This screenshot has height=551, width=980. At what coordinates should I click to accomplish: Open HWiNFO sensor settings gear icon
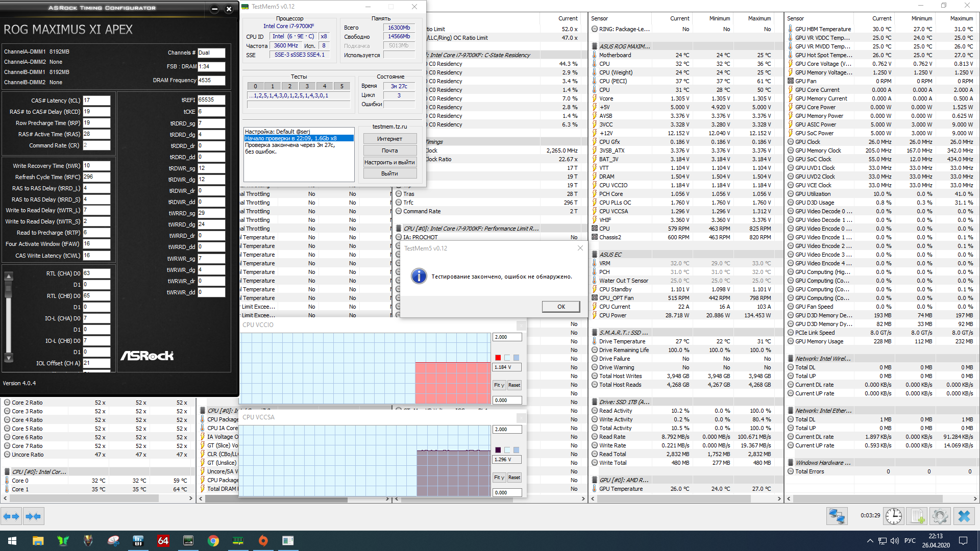click(x=940, y=516)
